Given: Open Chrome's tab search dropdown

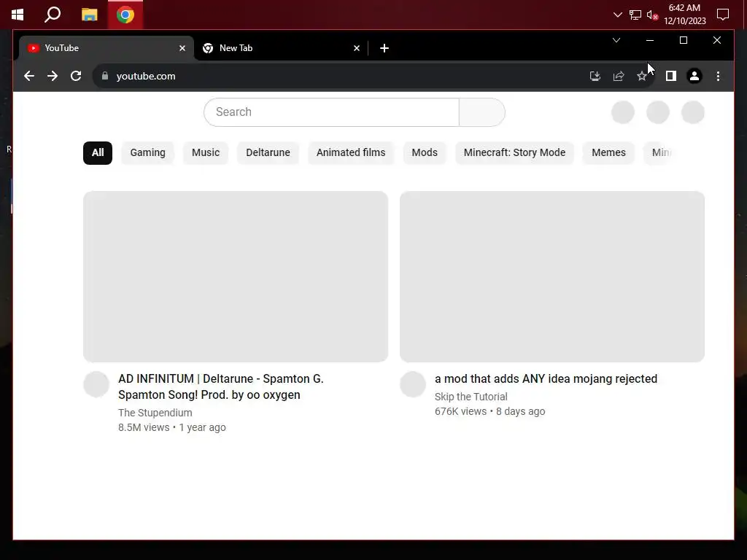Looking at the screenshot, I should tap(616, 40).
